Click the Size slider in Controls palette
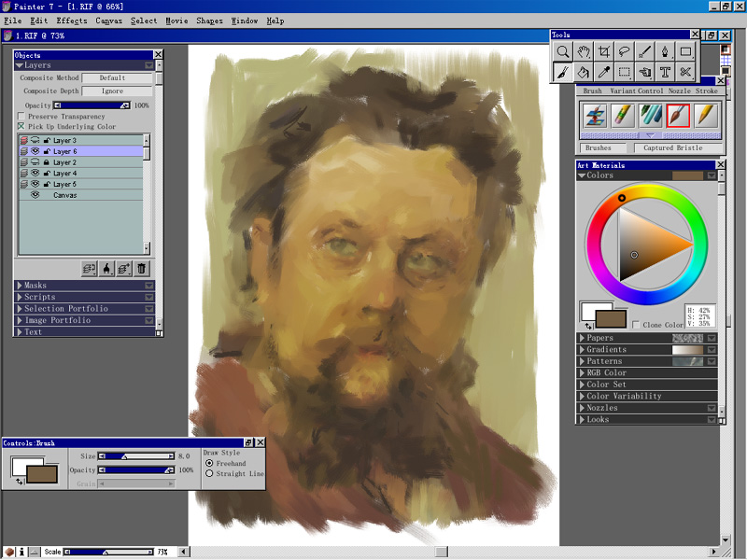The height and width of the screenshot is (560, 747). tap(136, 456)
